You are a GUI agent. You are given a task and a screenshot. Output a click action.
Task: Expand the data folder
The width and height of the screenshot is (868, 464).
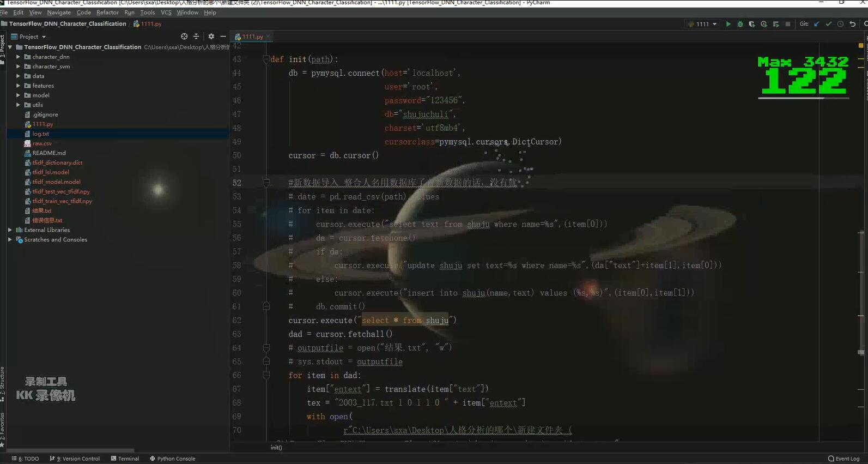point(18,76)
